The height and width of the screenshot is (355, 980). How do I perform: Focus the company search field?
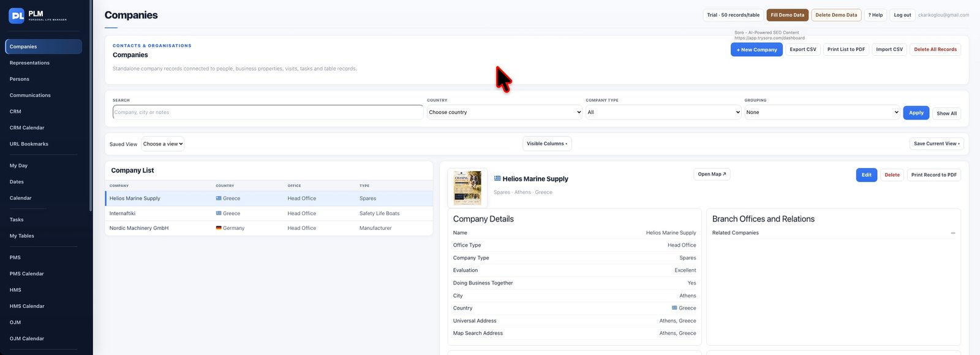coord(268,112)
